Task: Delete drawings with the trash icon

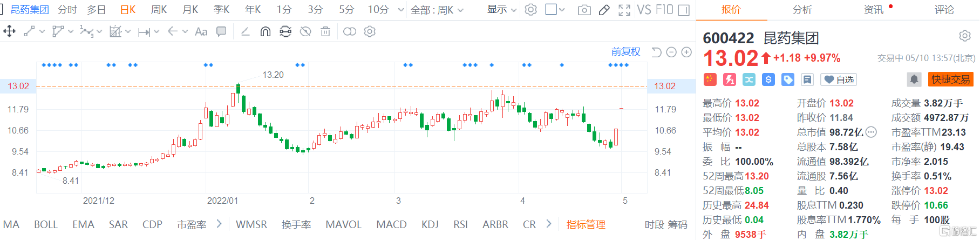Action: click(x=325, y=31)
